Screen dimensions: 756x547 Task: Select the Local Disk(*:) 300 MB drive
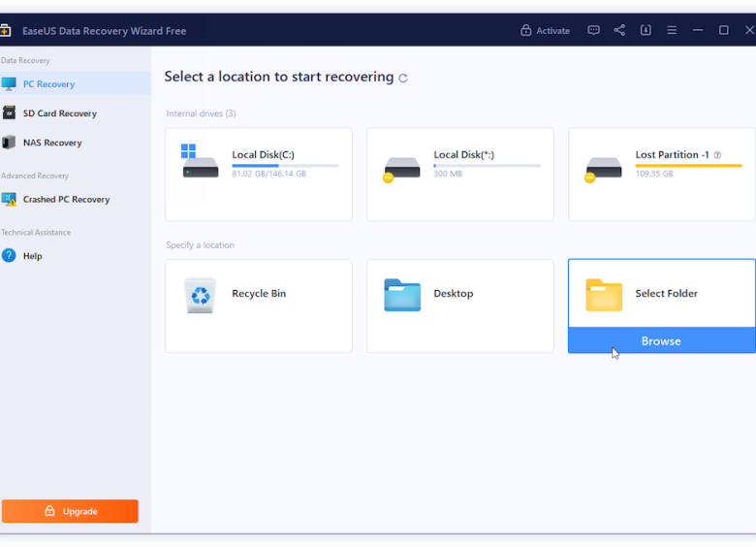(460, 175)
